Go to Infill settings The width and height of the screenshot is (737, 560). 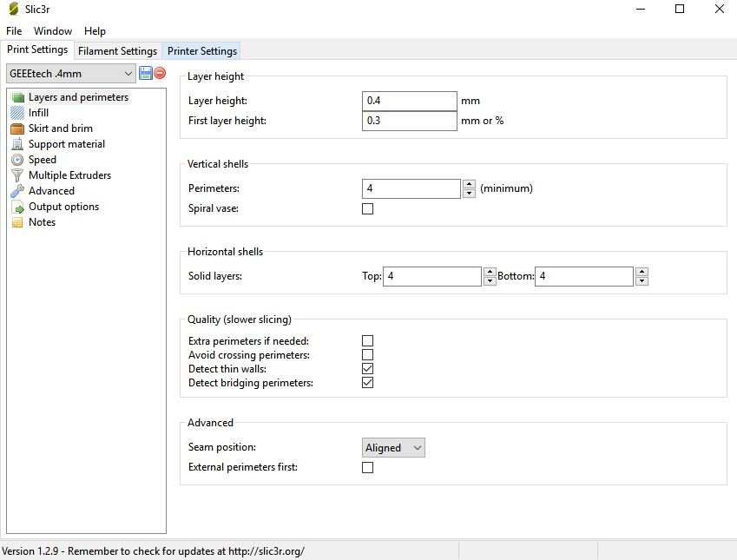pyautogui.click(x=38, y=113)
